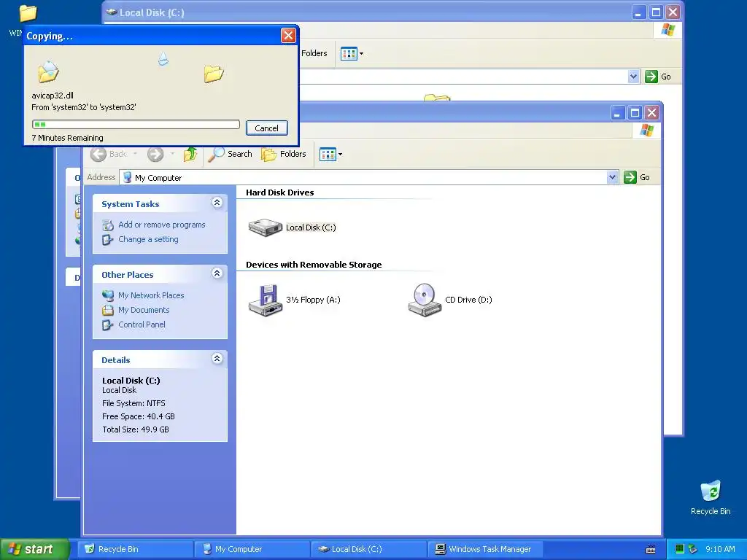
Task: Expand address dropdown in Local Disk (C:) window
Action: pos(633,76)
